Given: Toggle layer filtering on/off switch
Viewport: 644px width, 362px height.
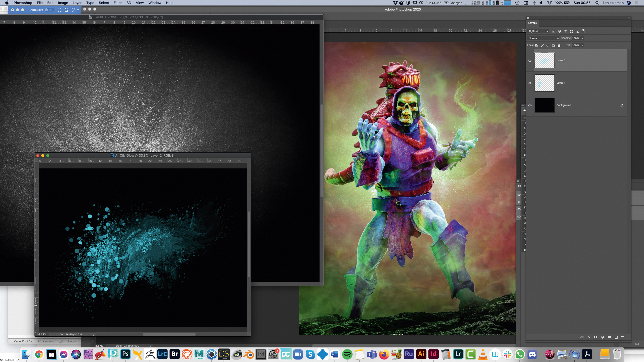Looking at the screenshot, I should 583,31.
